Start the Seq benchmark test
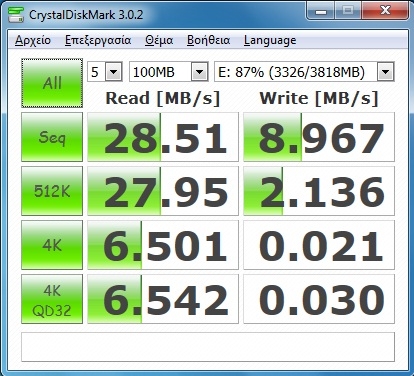The width and height of the screenshot is (414, 376). pos(52,137)
